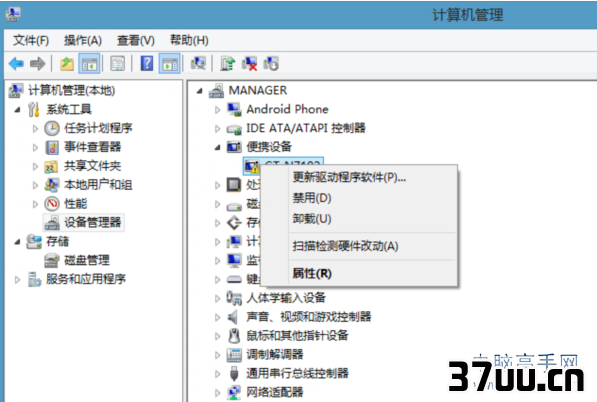Click the blue Back arrow in toolbar
The image size is (597, 402).
click(16, 64)
